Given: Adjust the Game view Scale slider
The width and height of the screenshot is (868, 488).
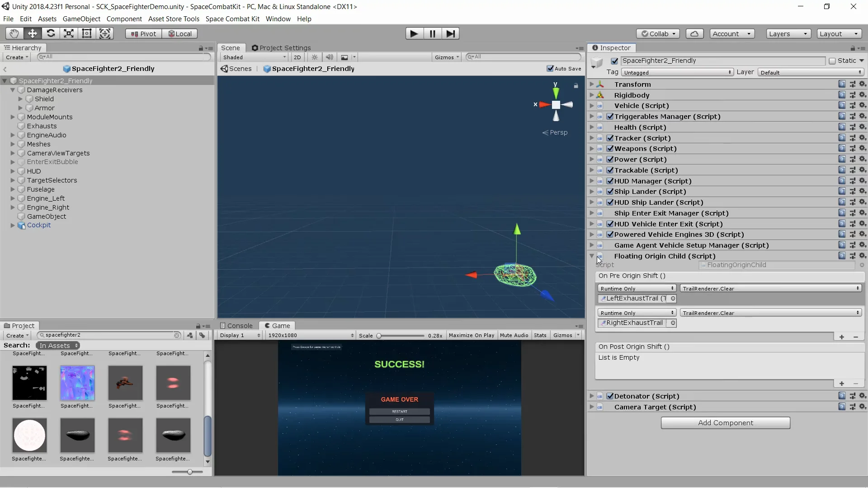Looking at the screenshot, I should click(x=401, y=336).
